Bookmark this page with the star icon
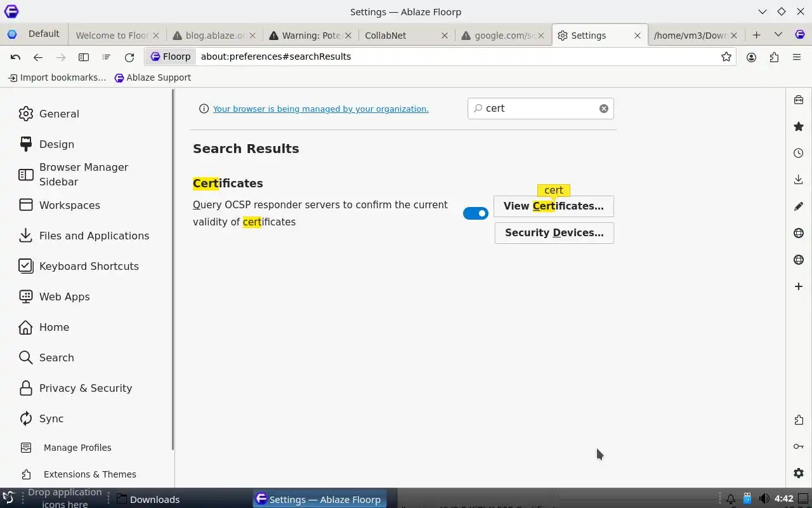 pyautogui.click(x=726, y=57)
